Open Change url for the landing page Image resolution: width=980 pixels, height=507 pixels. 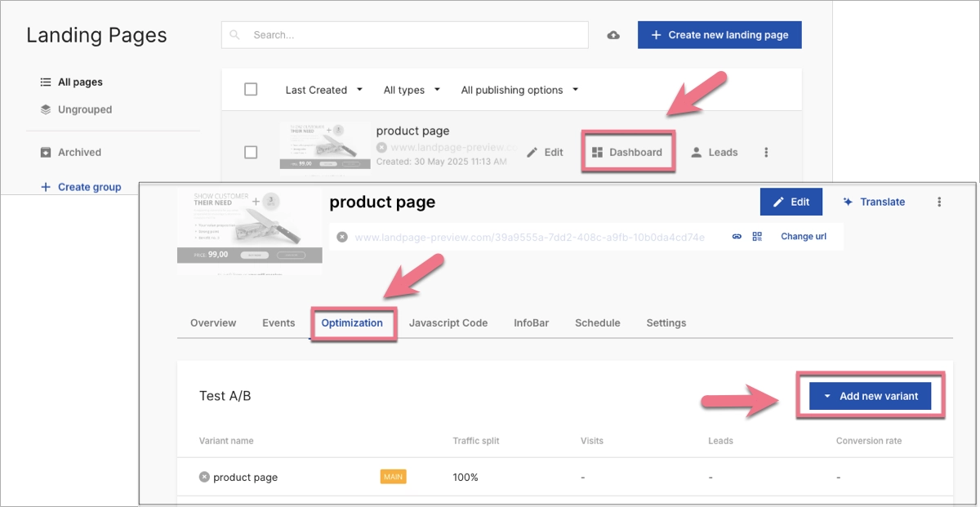click(803, 236)
